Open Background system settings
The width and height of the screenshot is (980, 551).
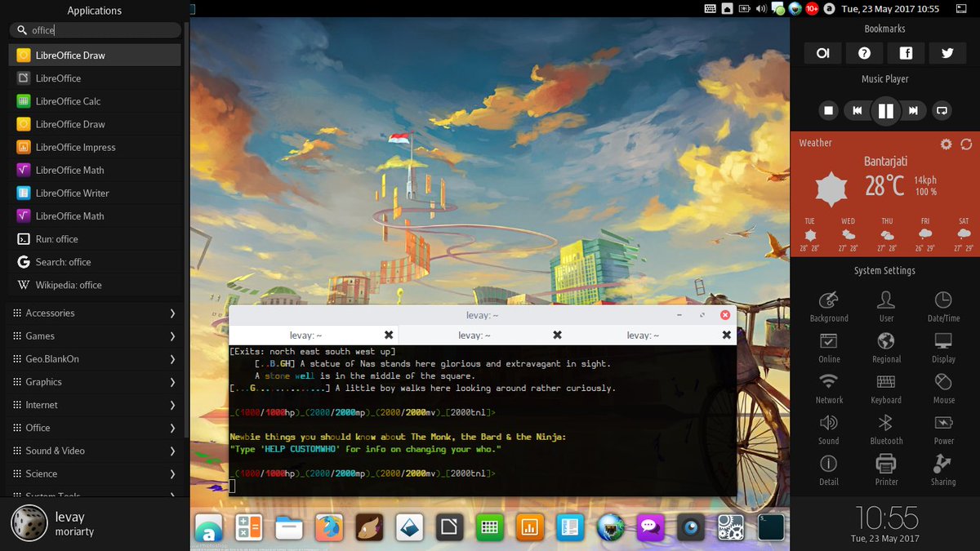click(829, 306)
